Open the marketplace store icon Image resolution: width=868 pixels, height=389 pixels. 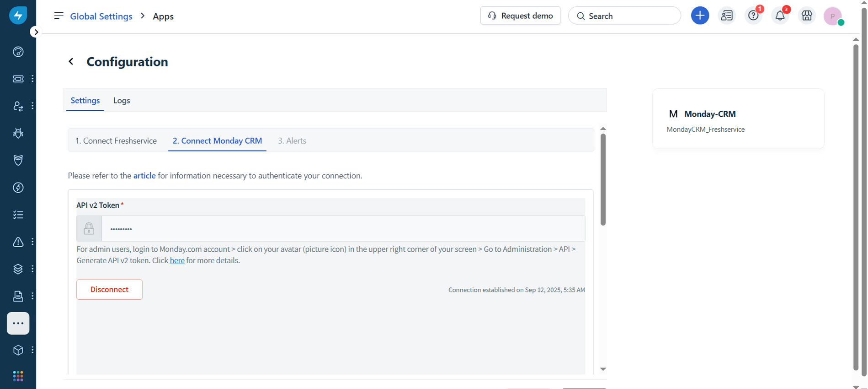807,16
